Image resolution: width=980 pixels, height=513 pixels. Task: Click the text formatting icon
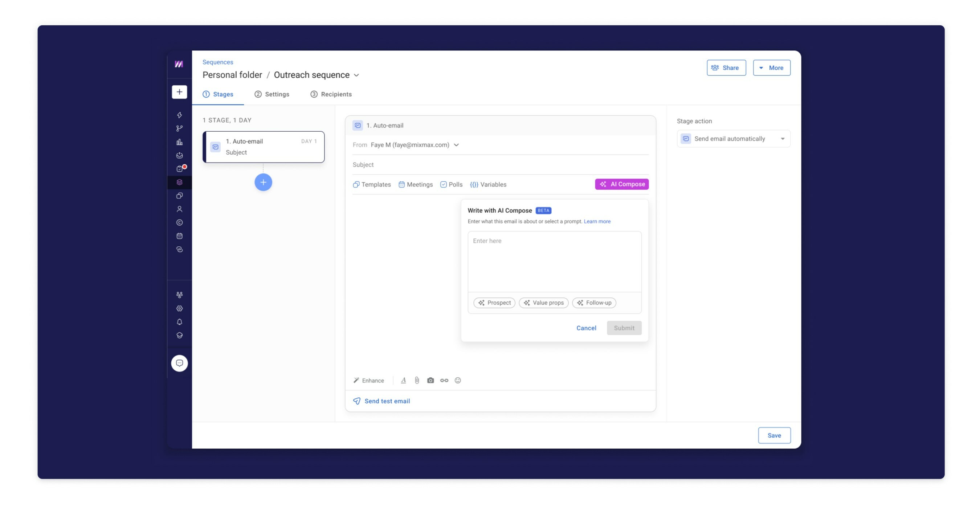(403, 380)
